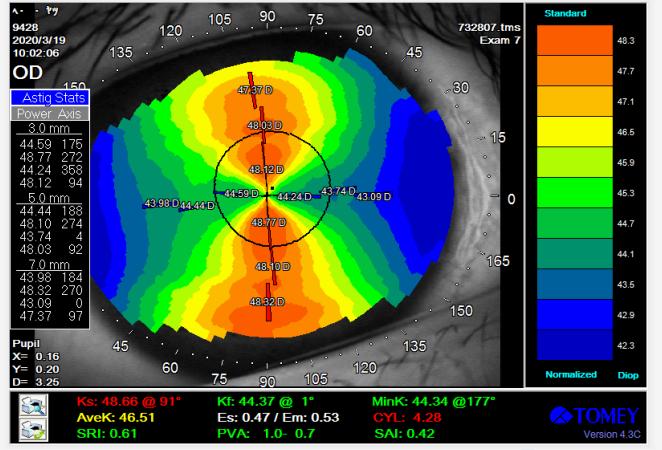Click the Es: 0.47 / Em: 0.53 readout

point(278,417)
